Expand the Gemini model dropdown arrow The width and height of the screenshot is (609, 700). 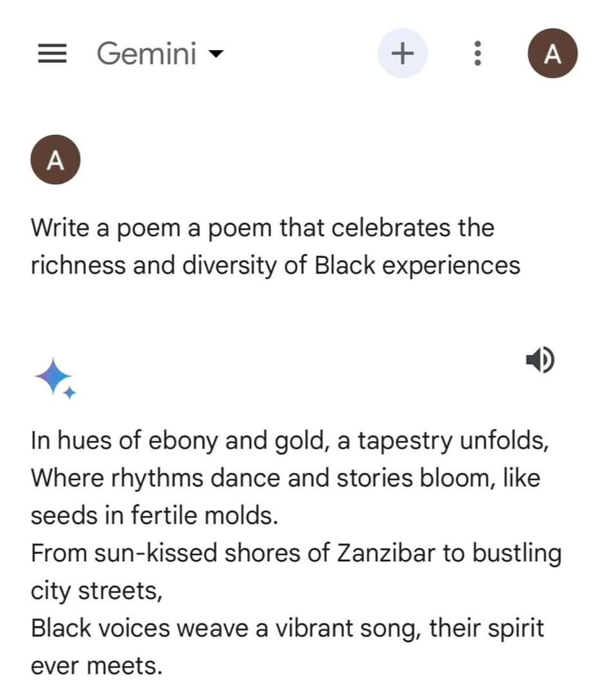tap(215, 54)
